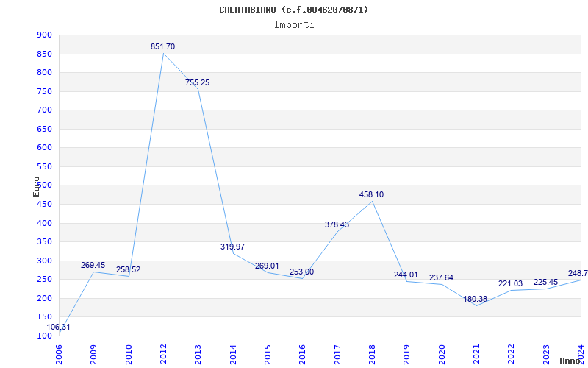
Task: Click the y-axis value 850
Action: pyautogui.click(x=44, y=54)
